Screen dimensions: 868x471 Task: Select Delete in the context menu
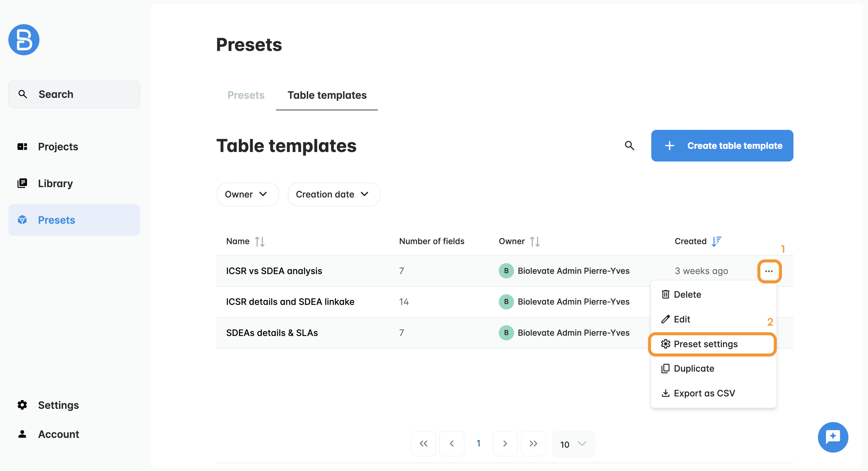coord(687,295)
